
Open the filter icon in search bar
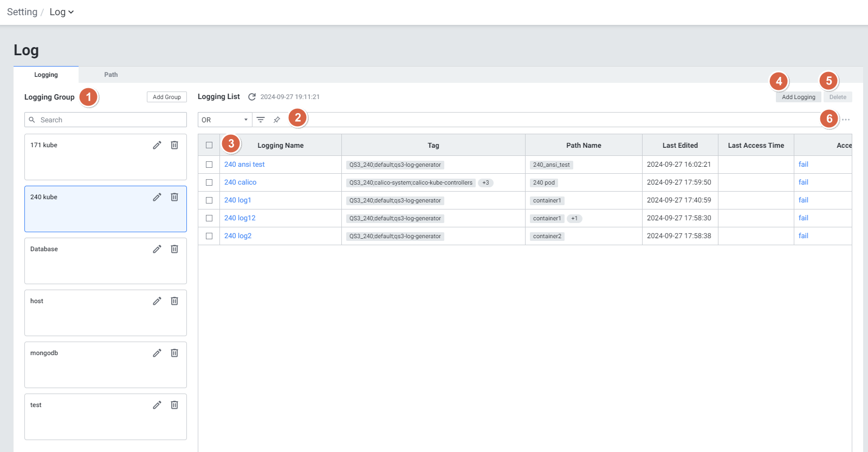point(261,120)
